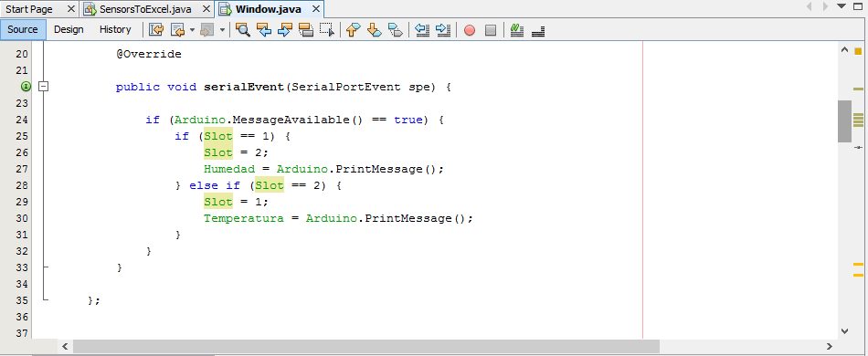
Task: Jump to Next Bookmark
Action: pyautogui.click(x=375, y=30)
